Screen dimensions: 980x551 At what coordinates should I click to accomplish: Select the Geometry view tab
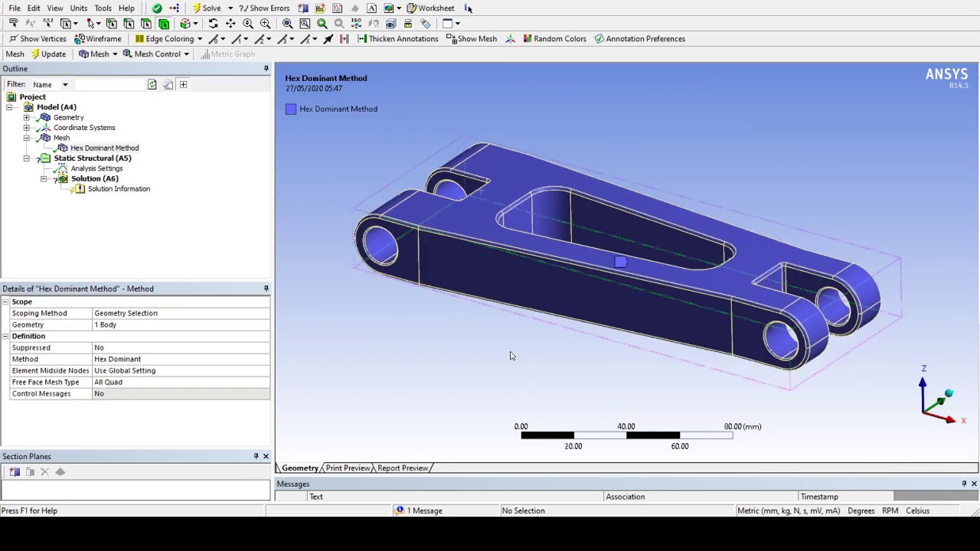(299, 468)
